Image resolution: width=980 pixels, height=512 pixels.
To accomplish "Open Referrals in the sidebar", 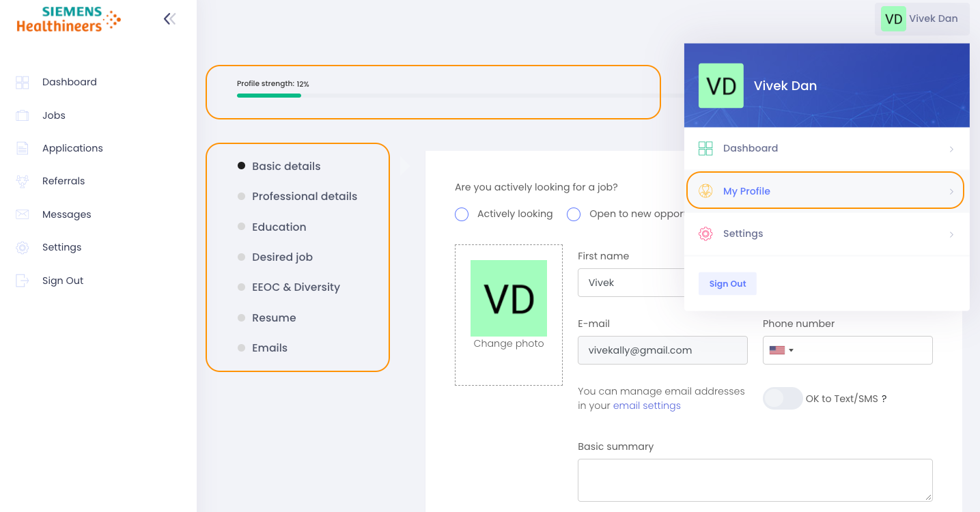I will (64, 181).
